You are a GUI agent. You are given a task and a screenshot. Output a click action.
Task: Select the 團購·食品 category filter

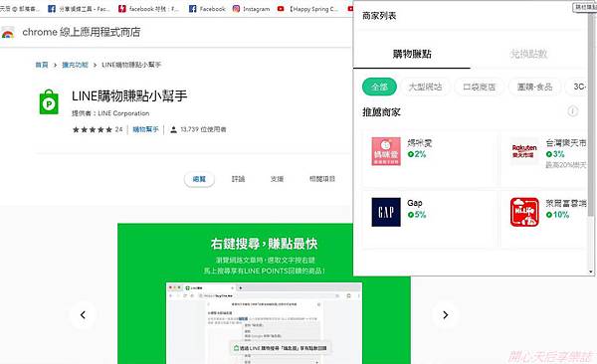click(534, 87)
